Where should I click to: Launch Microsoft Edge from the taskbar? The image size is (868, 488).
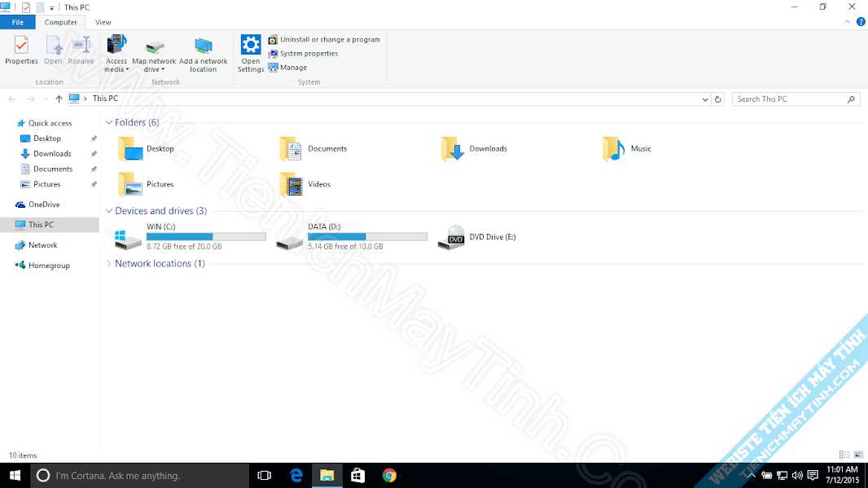pos(296,475)
